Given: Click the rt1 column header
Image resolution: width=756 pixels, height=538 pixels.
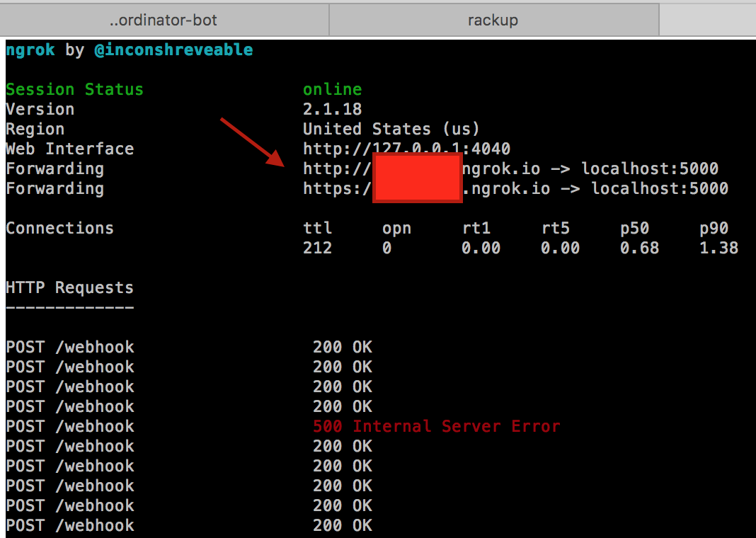Looking at the screenshot, I should 476,228.
